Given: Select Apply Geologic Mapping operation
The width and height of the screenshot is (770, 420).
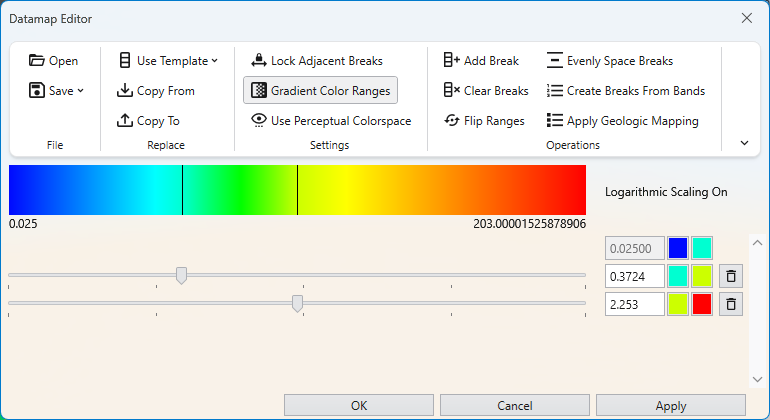Looking at the screenshot, I should [x=622, y=121].
